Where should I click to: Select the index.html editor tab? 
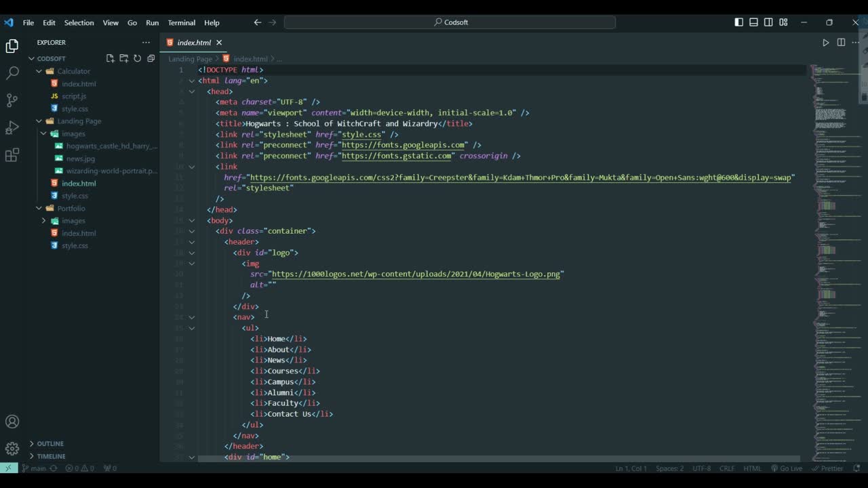click(194, 43)
